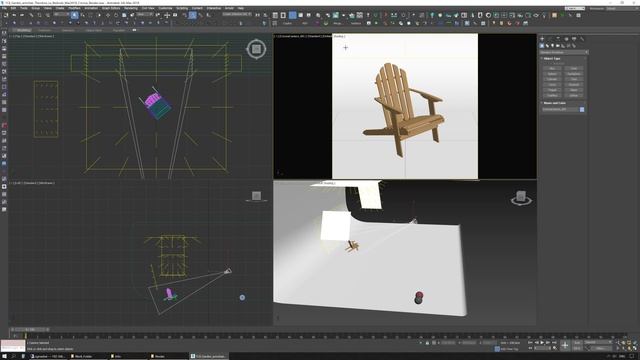Open the reference coordinate system dropdown
The image size is (640, 360).
tap(144, 14)
